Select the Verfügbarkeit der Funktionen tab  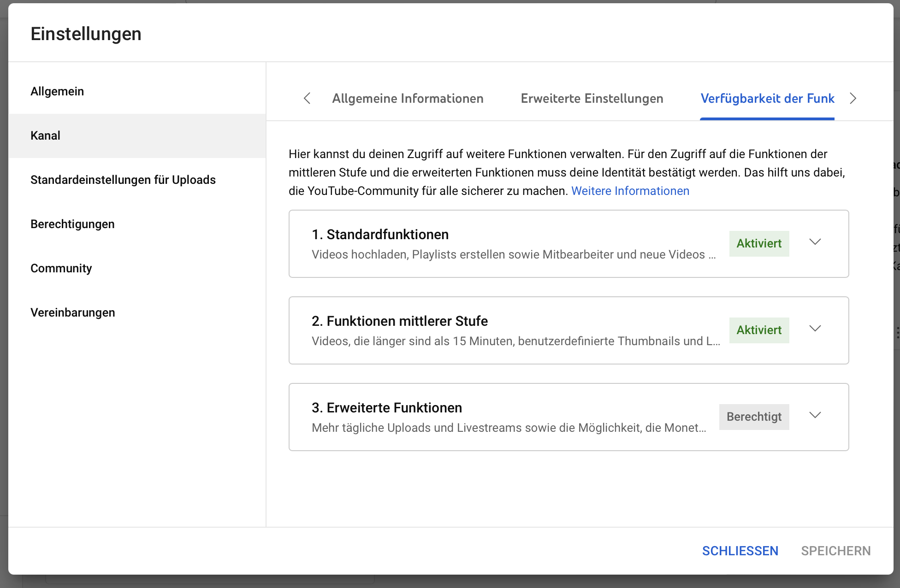pyautogui.click(x=767, y=99)
